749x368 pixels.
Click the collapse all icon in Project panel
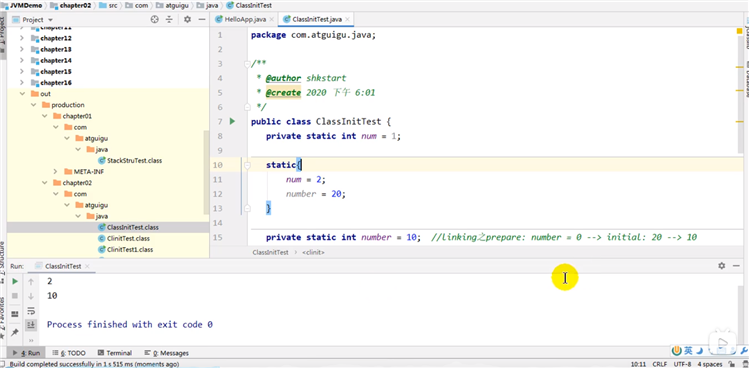coord(169,20)
